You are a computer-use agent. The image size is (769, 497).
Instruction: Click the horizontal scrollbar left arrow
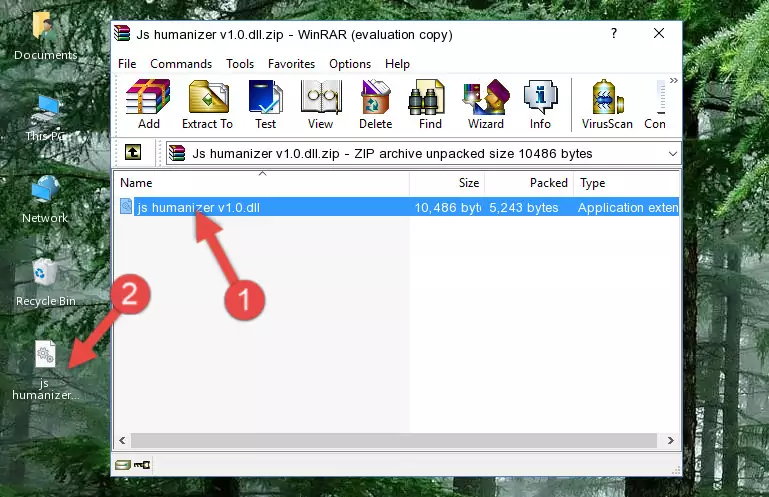(x=122, y=441)
